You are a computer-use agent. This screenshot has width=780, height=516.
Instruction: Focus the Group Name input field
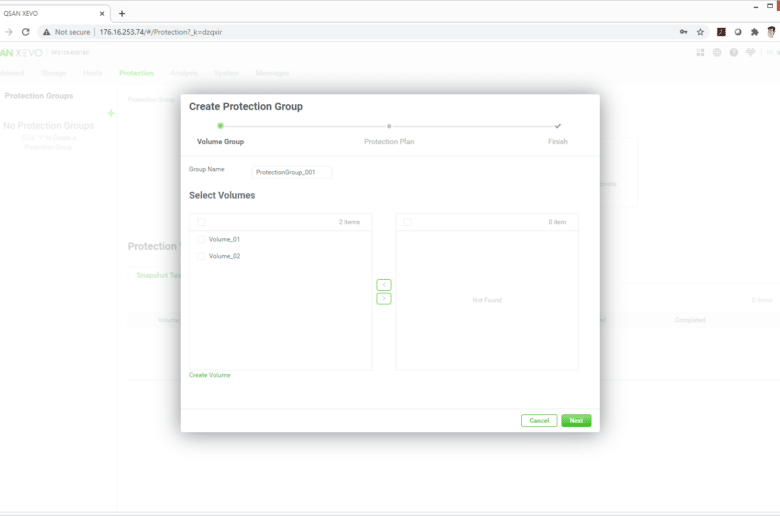[x=292, y=172]
